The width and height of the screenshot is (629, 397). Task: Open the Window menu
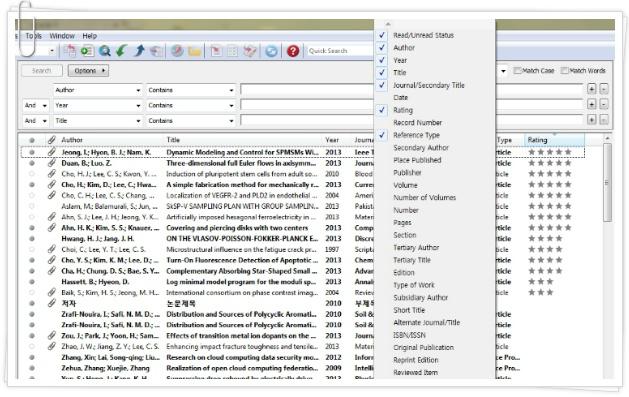point(62,36)
